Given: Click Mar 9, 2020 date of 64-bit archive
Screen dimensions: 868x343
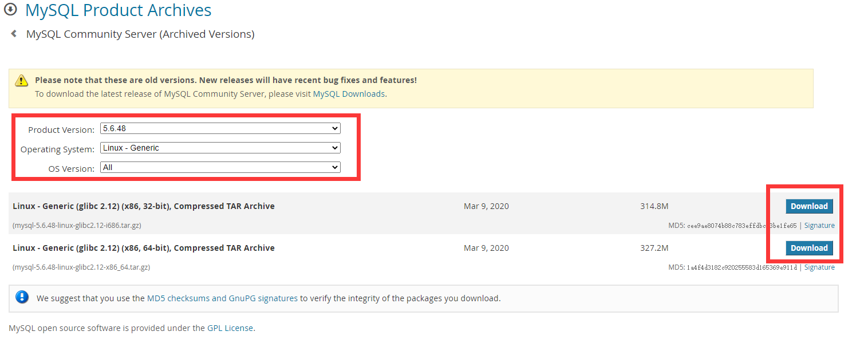Looking at the screenshot, I should pyautogui.click(x=486, y=248).
